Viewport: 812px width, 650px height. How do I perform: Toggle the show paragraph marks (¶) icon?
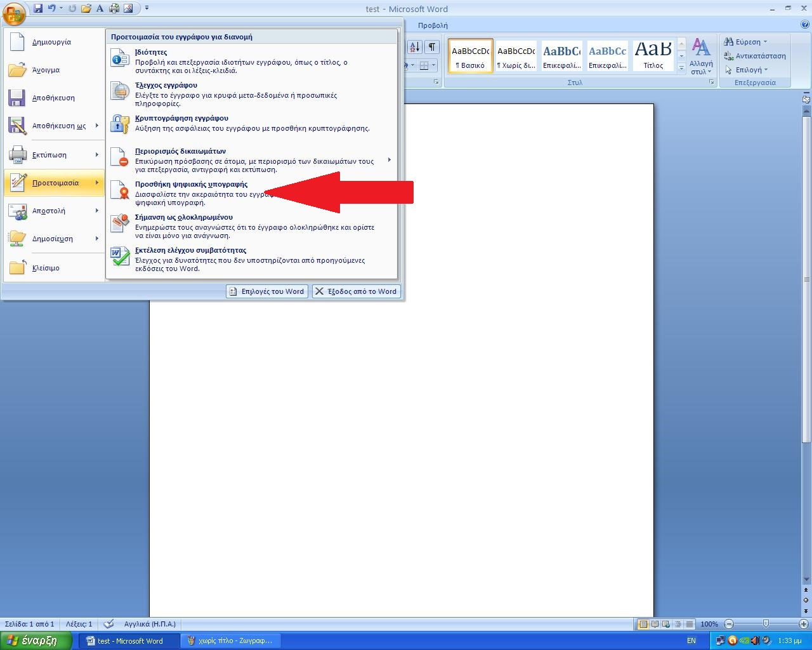(432, 47)
